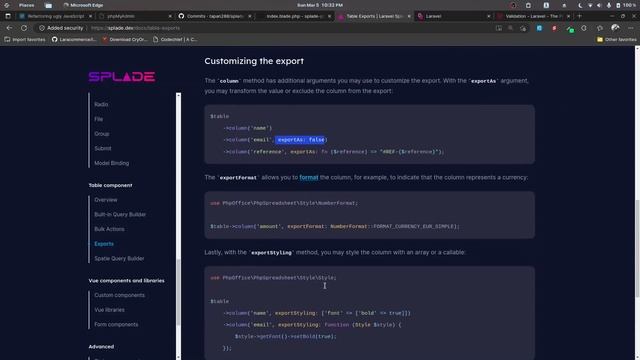Click the Added security shield badge
Viewport: 640px width, 360px height.
point(61,28)
